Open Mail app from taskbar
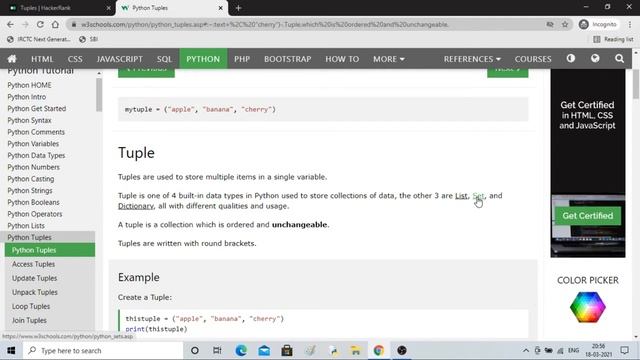640x360 pixels. tap(264, 351)
